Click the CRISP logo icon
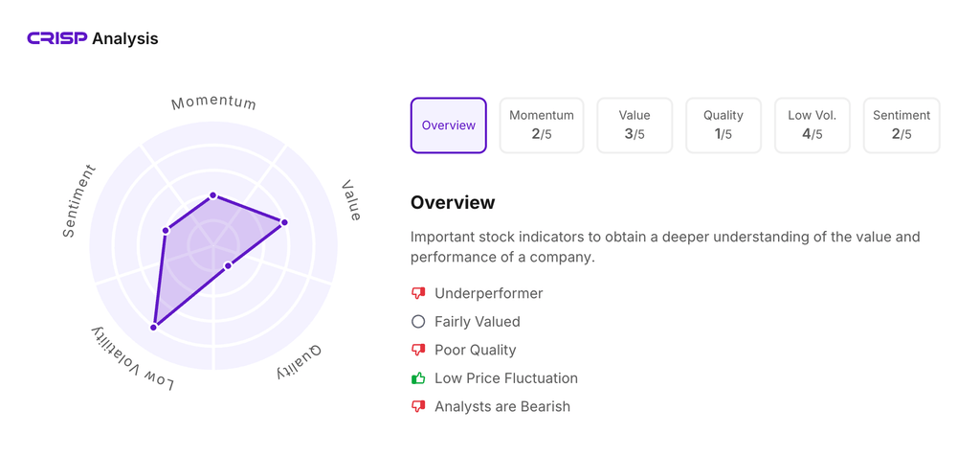Viewport: 980px width, 456px height. [56, 38]
